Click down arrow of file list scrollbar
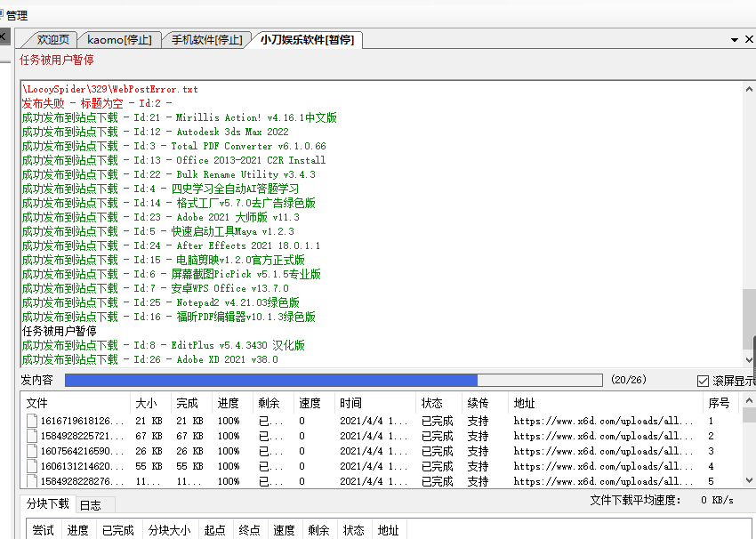756x539 pixels. pyautogui.click(x=749, y=480)
